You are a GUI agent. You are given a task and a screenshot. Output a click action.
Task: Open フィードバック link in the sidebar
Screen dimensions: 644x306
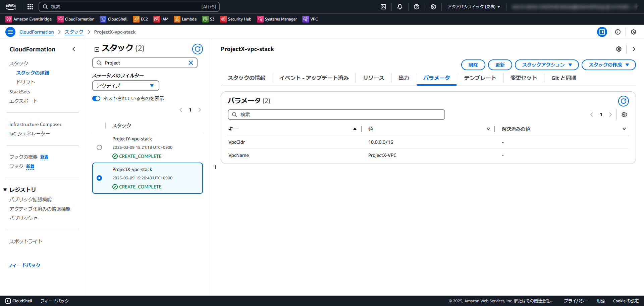click(x=24, y=265)
